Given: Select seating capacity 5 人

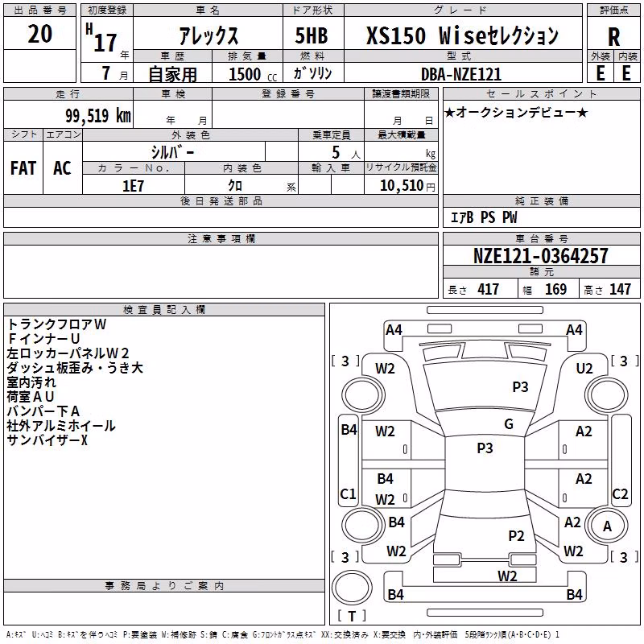Looking at the screenshot, I should [x=346, y=153].
